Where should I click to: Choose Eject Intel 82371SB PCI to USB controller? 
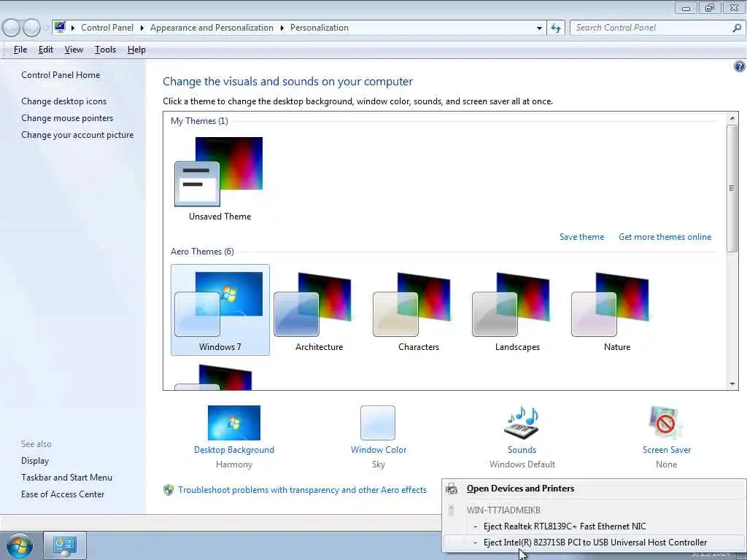594,542
